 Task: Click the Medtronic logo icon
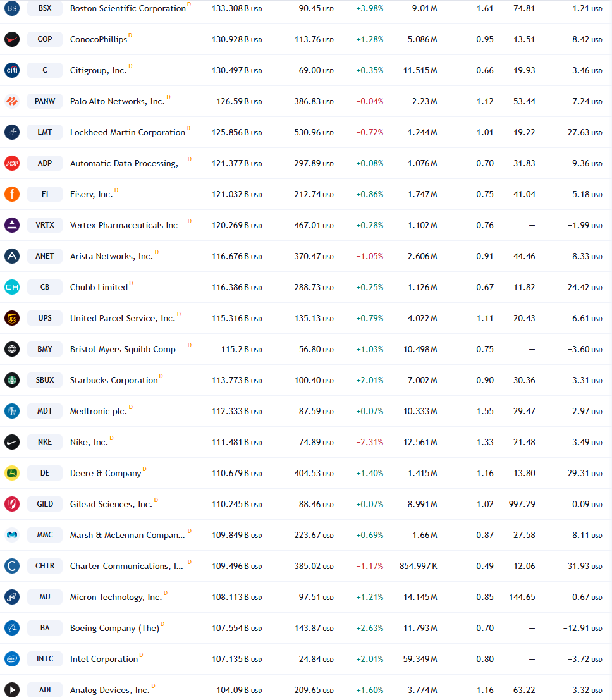tap(12, 411)
